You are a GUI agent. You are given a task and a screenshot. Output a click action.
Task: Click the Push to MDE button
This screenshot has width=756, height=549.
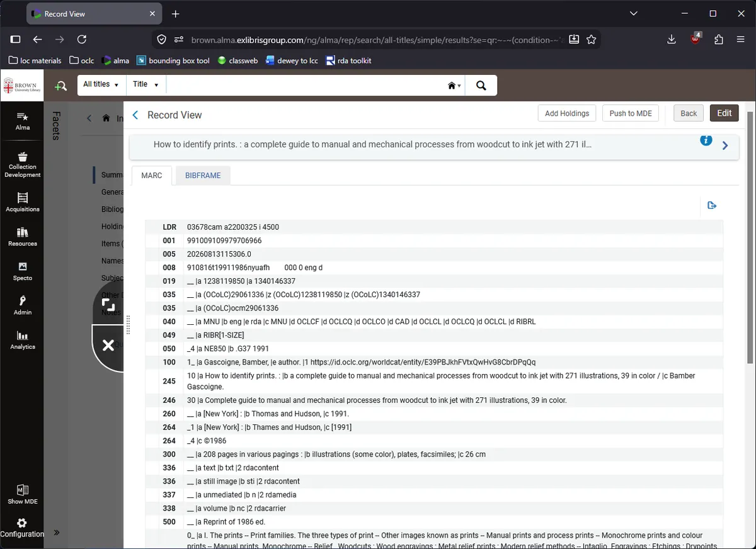(x=631, y=113)
